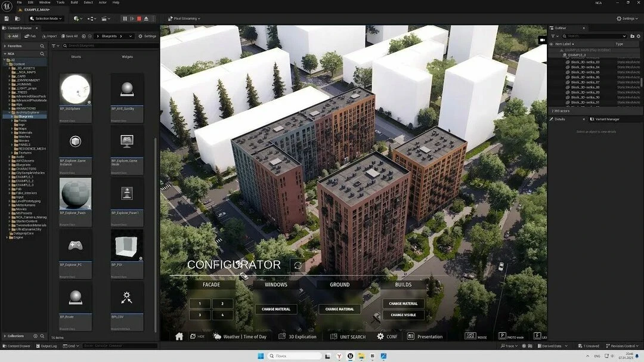Open the CONF gear icon in bottom bar
The image size is (644, 362).
click(x=380, y=336)
